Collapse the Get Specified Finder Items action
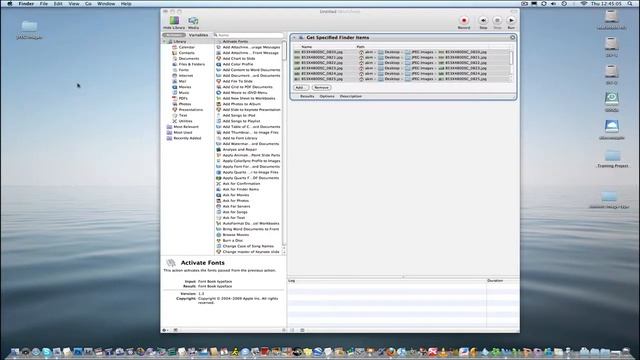The image size is (640, 360). click(x=294, y=38)
